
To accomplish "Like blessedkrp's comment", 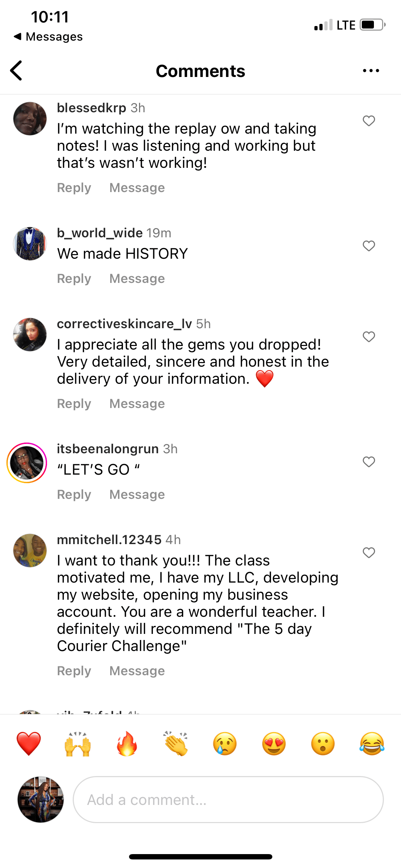I will (369, 121).
